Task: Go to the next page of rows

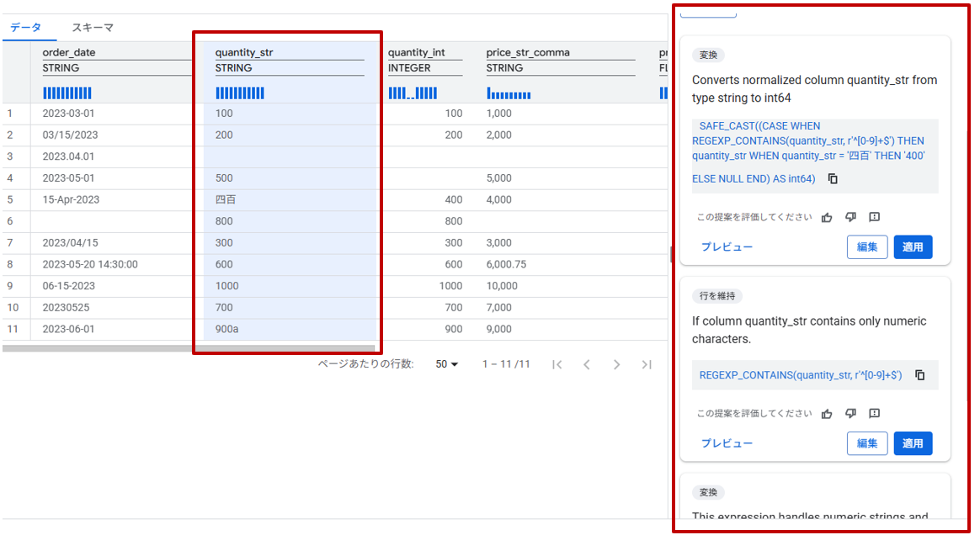Action: [616, 364]
